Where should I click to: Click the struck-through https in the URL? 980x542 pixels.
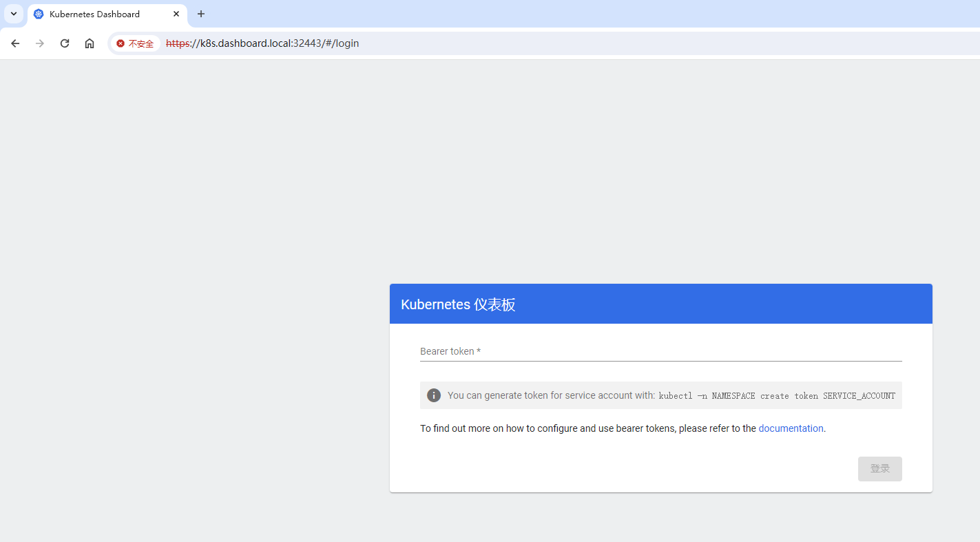tap(178, 43)
